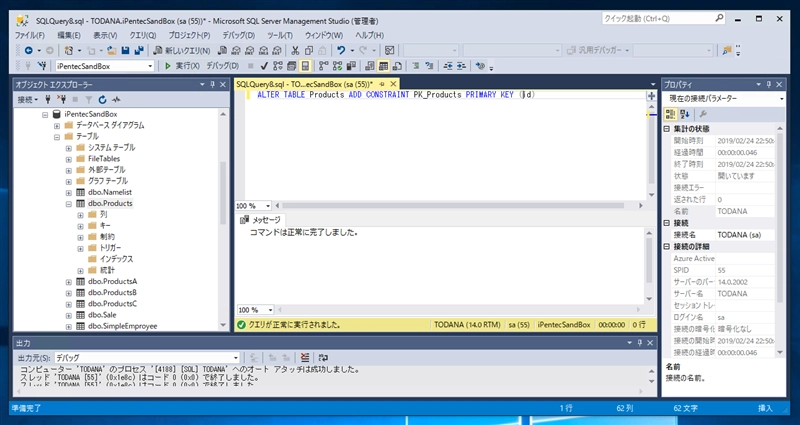Click the デバッグ(D) toolbar button
800x425 pixels.
pos(222,66)
